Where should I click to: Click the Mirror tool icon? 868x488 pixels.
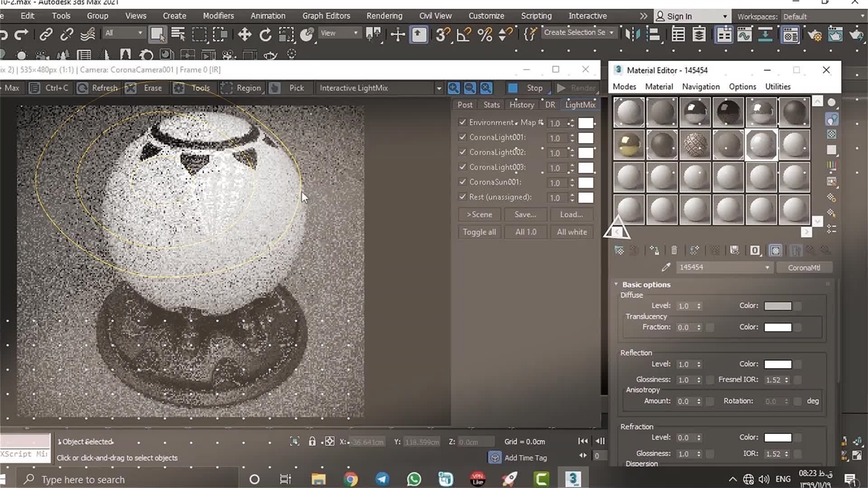click(x=633, y=34)
